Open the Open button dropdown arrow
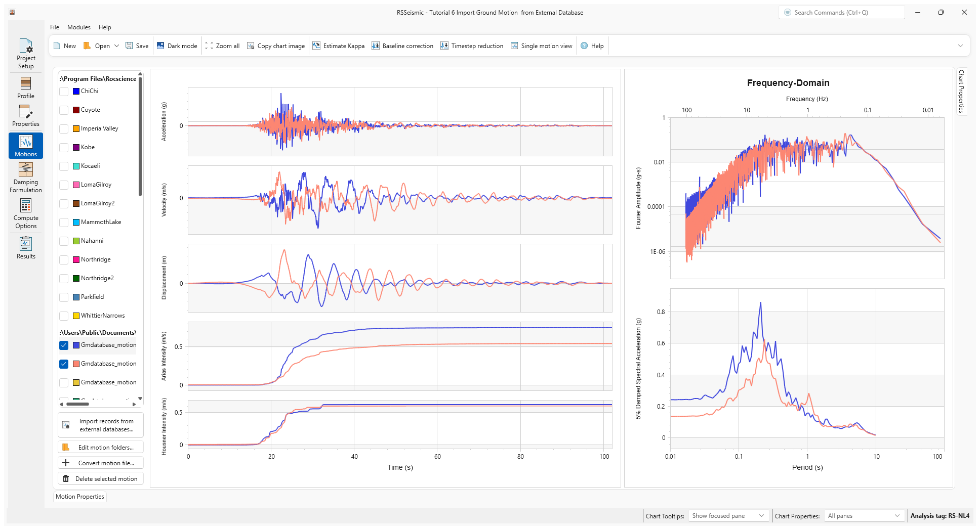Viewport: 980px width, 530px height. click(117, 46)
